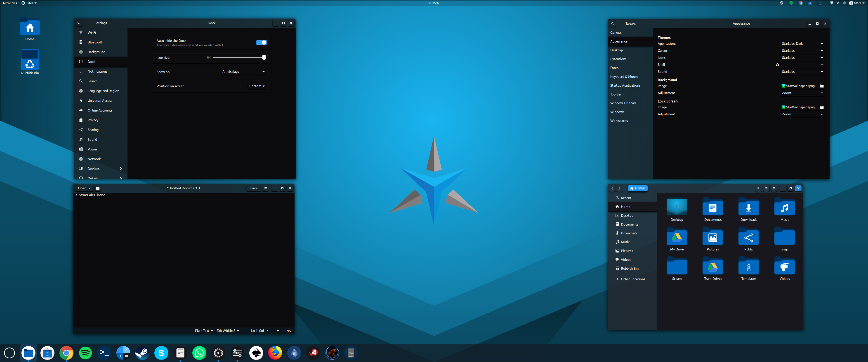This screenshot has height=362, width=868.
Task: Select Bluetooth in Settings sidebar
Action: (101, 42)
